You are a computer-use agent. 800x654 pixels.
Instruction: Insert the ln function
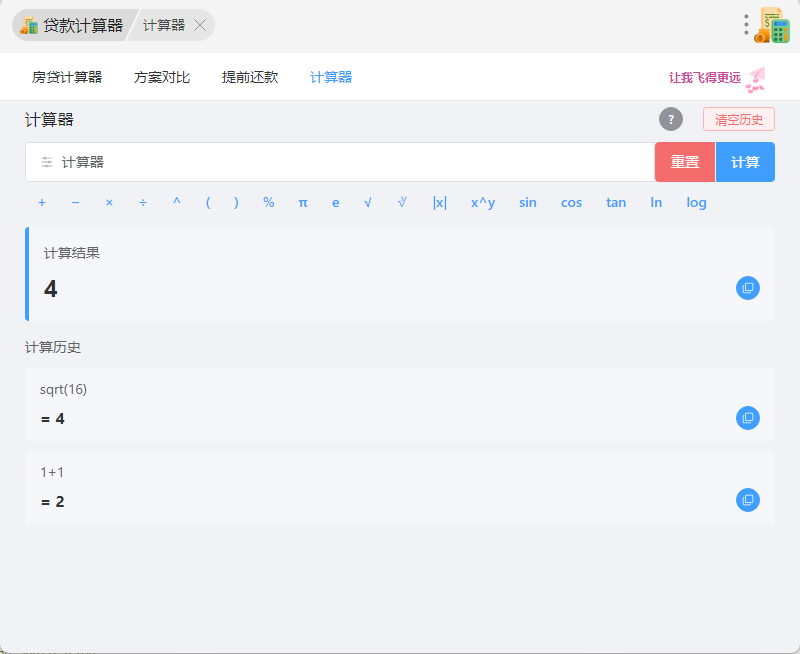tap(656, 203)
